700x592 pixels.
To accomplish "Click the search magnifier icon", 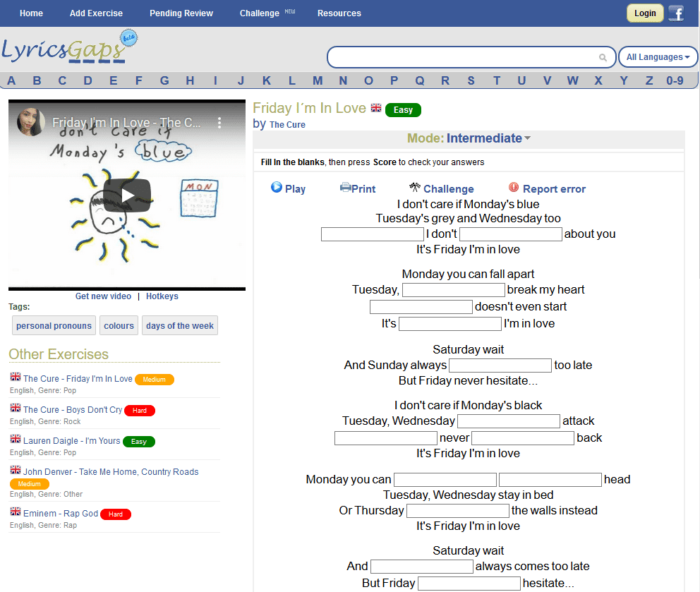I will 603,58.
